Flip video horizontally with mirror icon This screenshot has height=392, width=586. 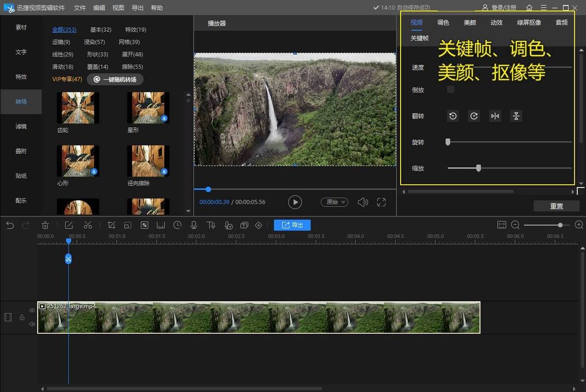point(495,116)
